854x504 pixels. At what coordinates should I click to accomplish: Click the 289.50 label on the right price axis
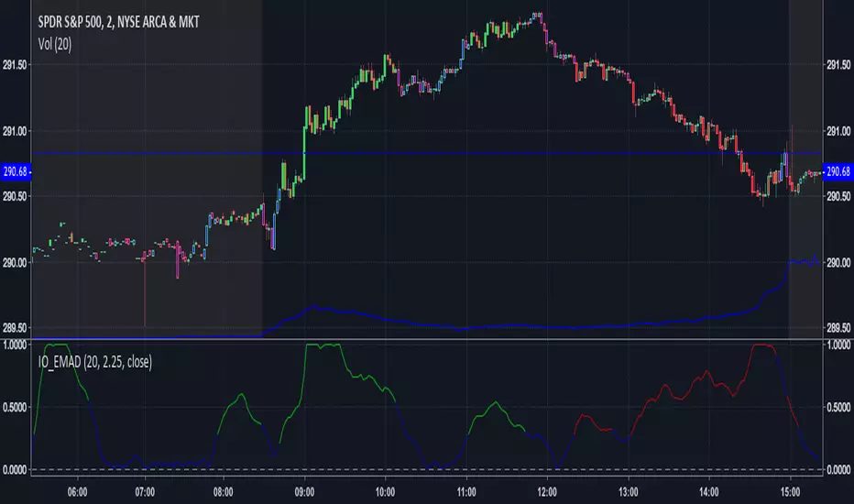coord(838,328)
